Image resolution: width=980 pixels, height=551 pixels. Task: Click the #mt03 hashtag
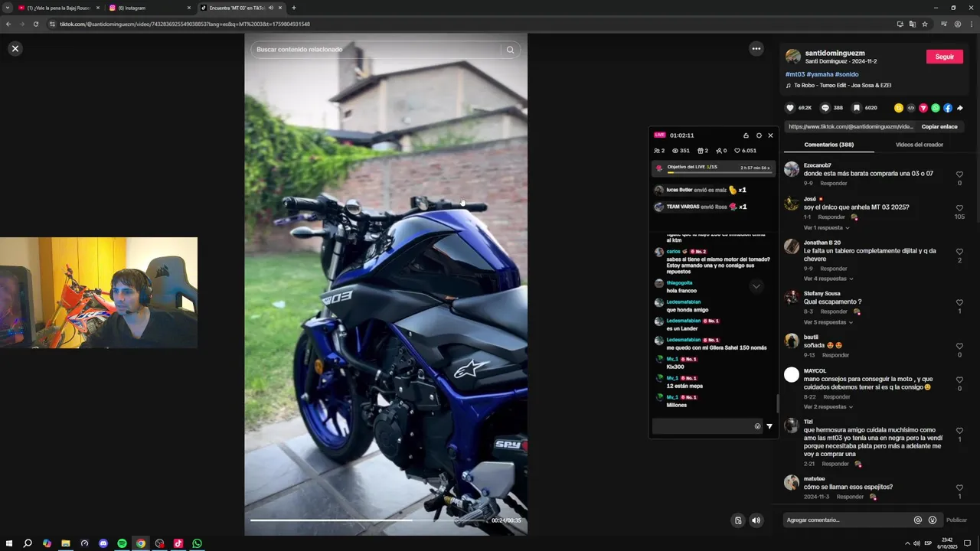(x=795, y=74)
